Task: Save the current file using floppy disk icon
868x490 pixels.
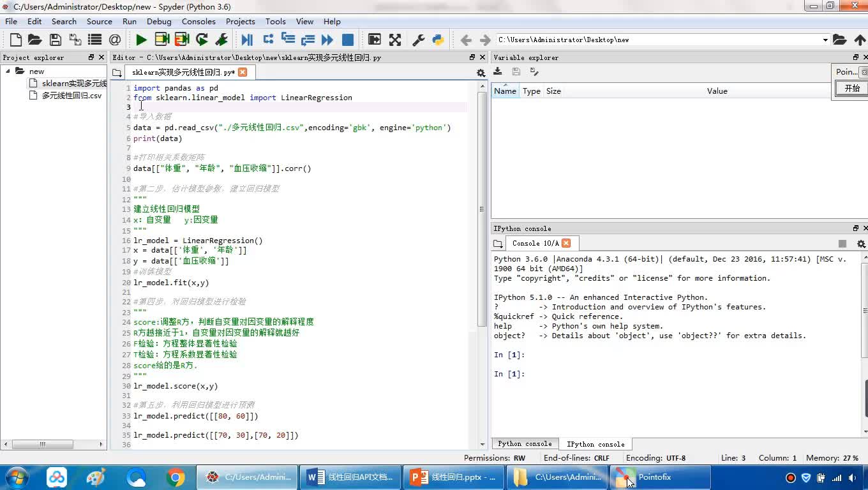Action: (56, 40)
